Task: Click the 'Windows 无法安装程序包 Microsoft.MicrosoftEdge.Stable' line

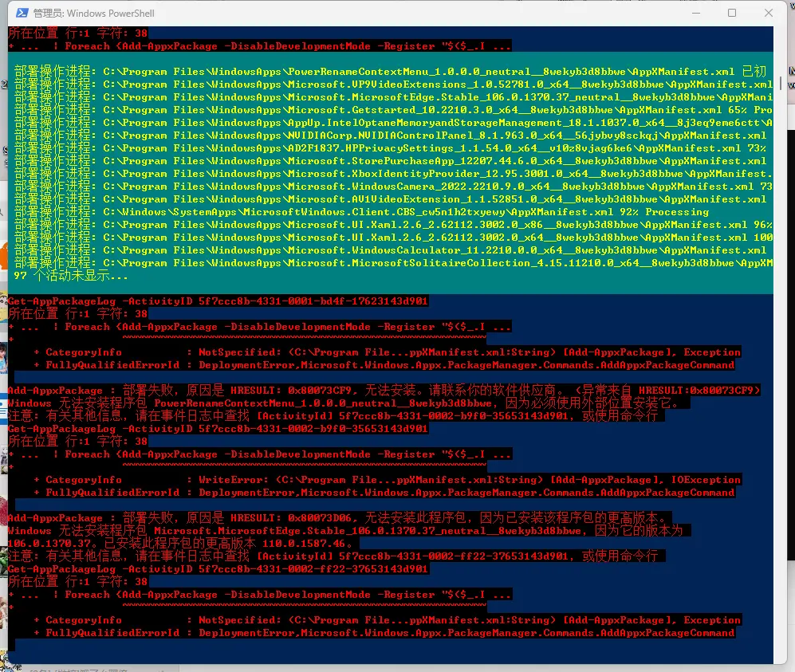Action: coord(345,531)
